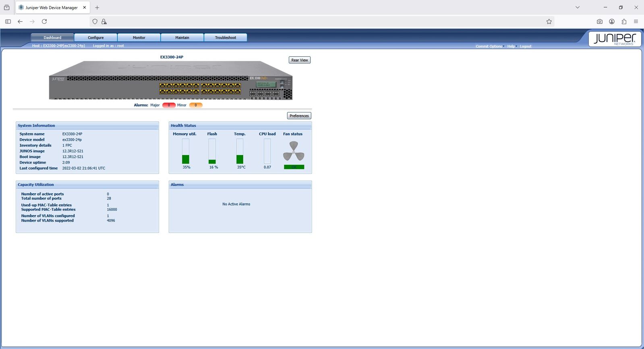The image size is (644, 349).
Task: Click the second SFP uplink port on the switch
Action: (261, 93)
